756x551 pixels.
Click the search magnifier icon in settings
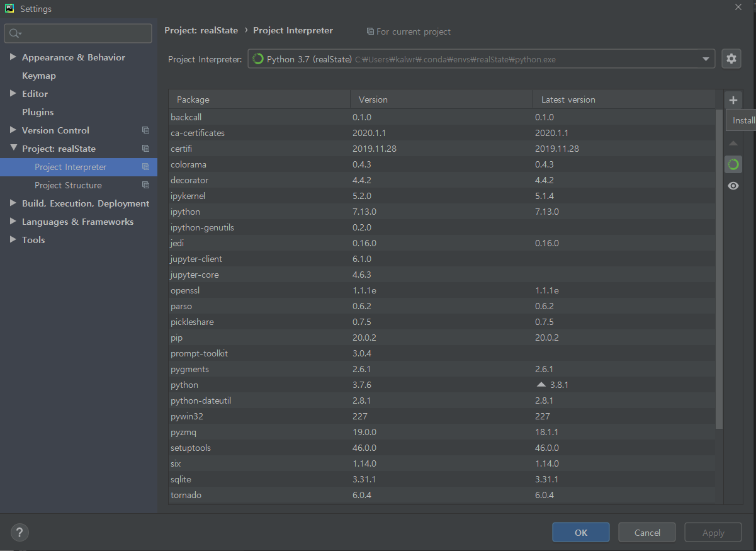[15, 33]
